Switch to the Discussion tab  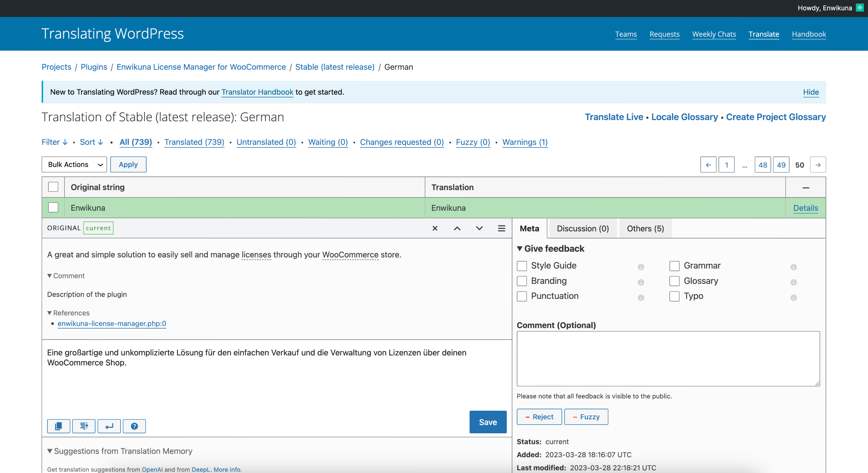click(x=583, y=228)
